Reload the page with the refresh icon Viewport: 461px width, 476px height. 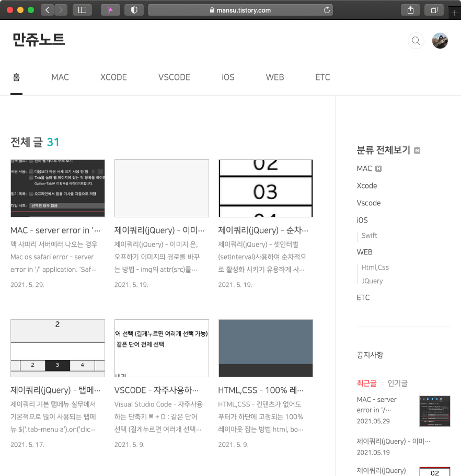[327, 10]
